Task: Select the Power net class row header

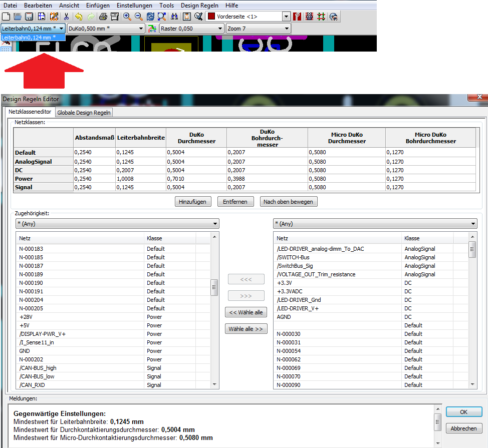Action: [x=43, y=179]
